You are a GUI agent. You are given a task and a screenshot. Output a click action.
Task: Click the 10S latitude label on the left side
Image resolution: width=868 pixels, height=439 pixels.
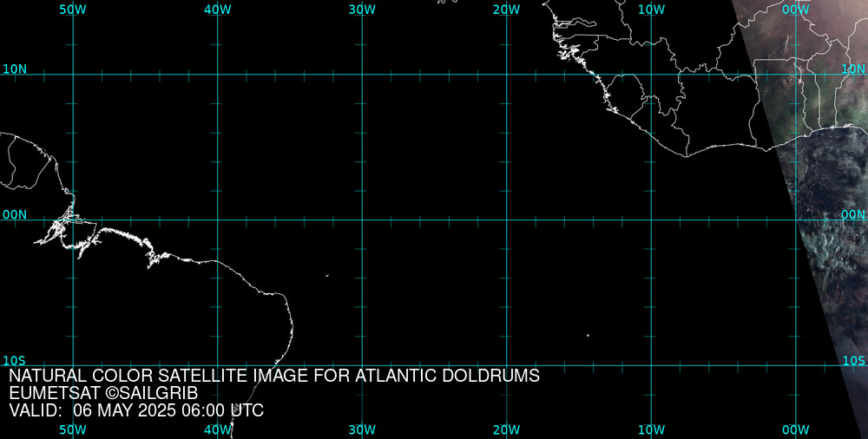pos(15,361)
